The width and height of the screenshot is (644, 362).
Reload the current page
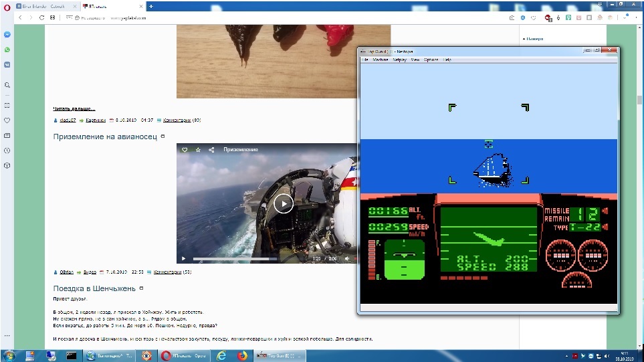(41, 17)
